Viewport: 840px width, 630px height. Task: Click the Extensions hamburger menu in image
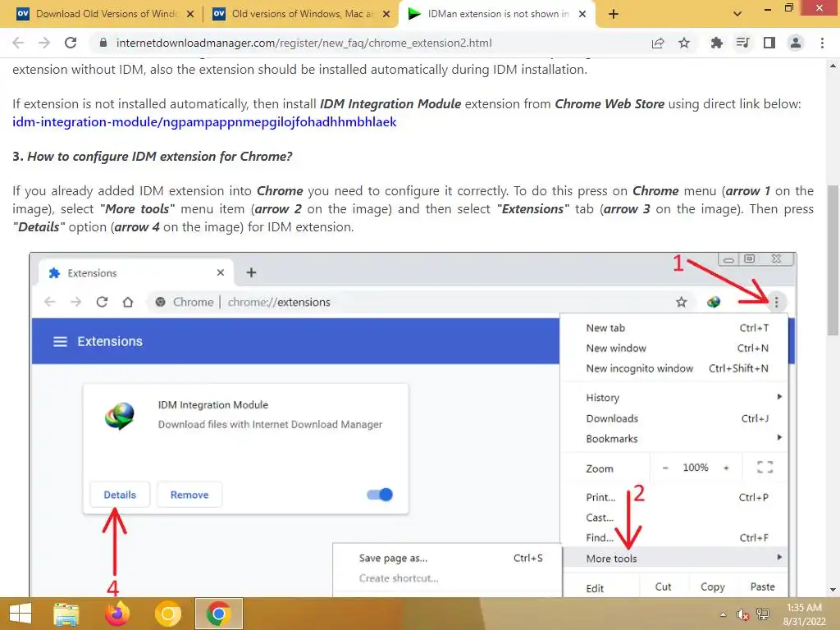60,341
